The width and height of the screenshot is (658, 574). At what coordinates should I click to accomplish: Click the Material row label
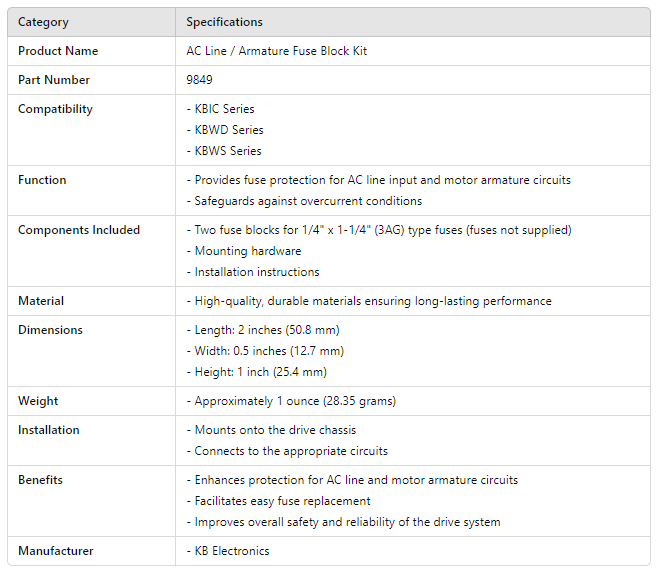(x=41, y=301)
